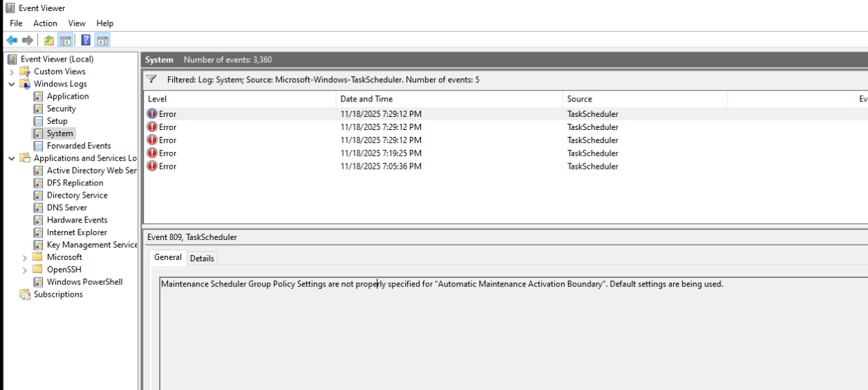This screenshot has width=868, height=390.
Task: Open the View menu
Action: point(77,24)
